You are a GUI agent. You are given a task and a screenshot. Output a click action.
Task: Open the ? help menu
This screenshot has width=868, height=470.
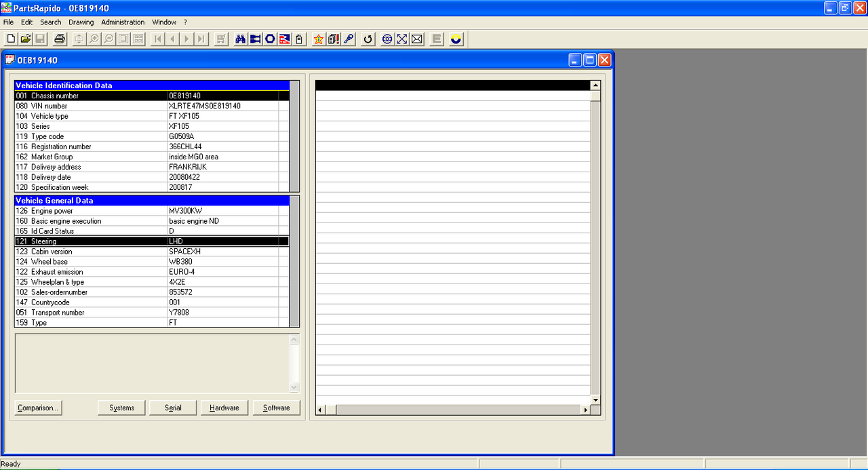coord(186,22)
